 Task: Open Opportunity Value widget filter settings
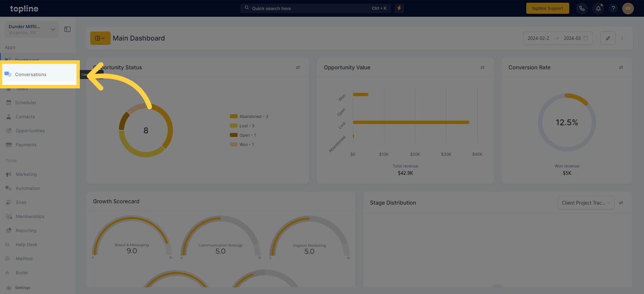[482, 68]
